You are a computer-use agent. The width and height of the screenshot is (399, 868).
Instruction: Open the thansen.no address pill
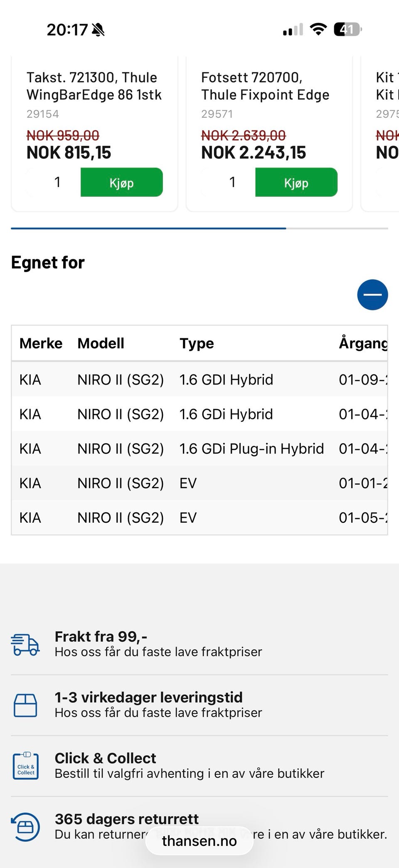pos(199,841)
